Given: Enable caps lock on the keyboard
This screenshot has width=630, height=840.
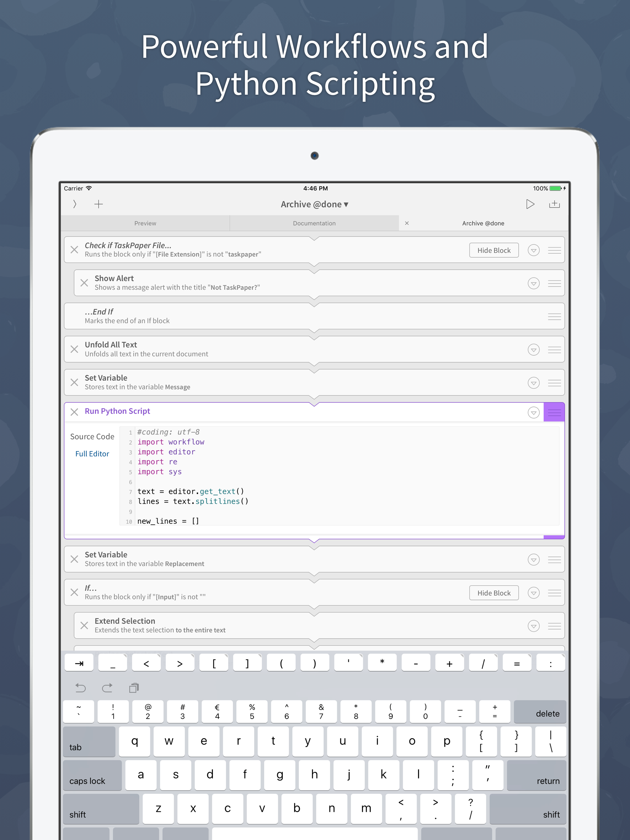Looking at the screenshot, I should click(x=92, y=775).
